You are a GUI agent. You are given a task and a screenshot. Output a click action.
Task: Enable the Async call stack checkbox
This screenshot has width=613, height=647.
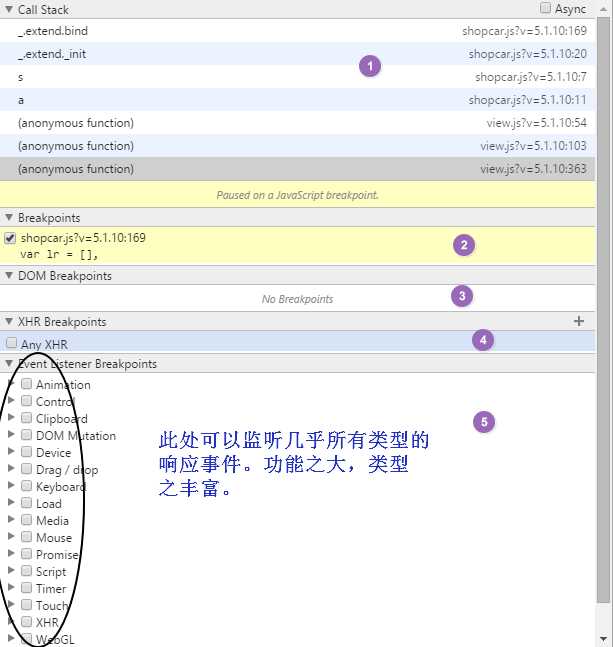tap(545, 8)
